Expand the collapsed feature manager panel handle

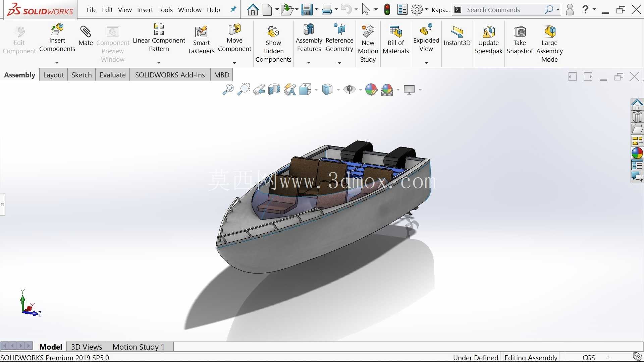[3, 204]
